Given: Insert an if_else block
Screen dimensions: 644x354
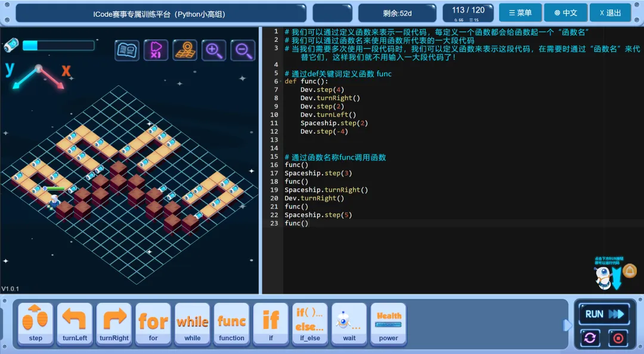Looking at the screenshot, I should tap(310, 324).
